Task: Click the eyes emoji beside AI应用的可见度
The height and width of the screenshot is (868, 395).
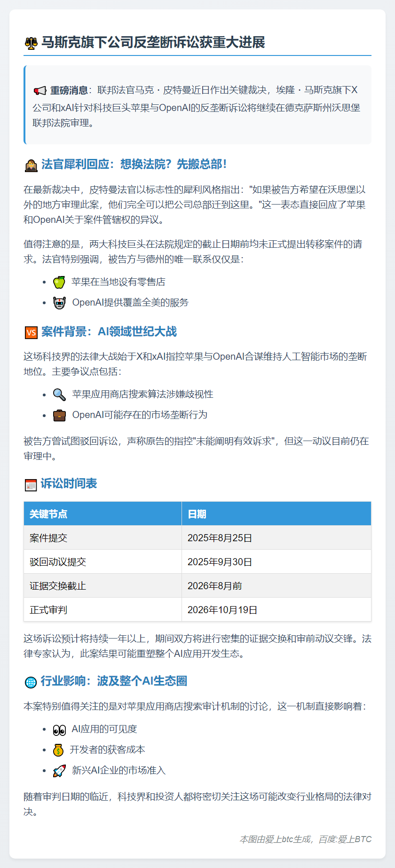Action: [x=59, y=730]
